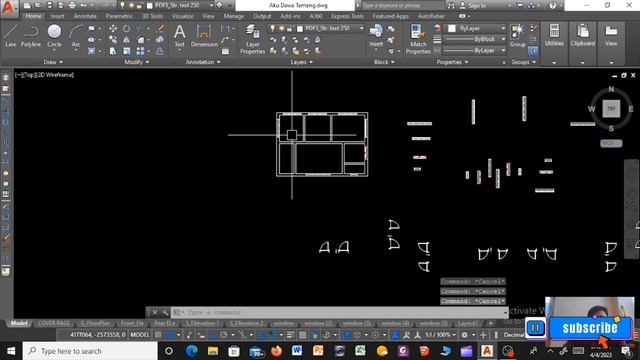Click the Windows search box in taskbar
Viewport: 640px width, 360px height.
tap(90, 351)
